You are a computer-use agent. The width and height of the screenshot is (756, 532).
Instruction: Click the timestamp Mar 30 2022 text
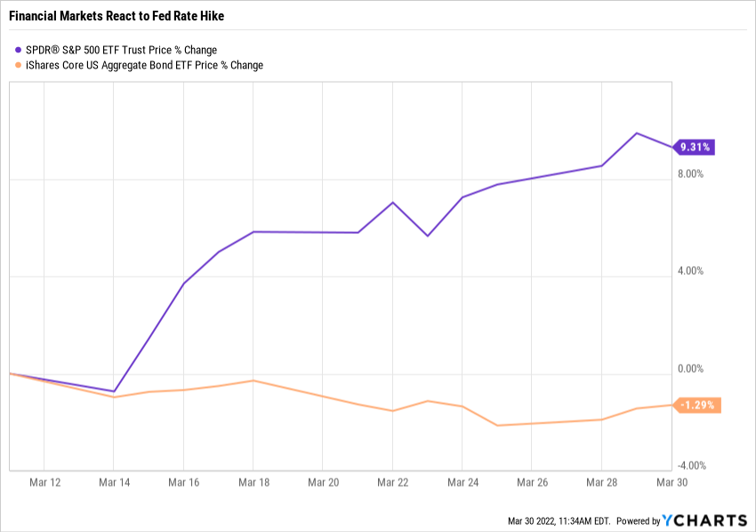[x=558, y=521]
